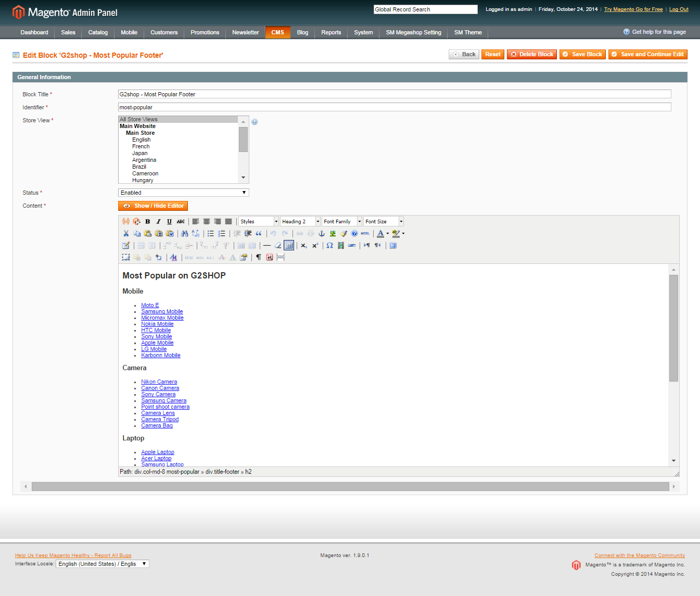This screenshot has width=700, height=596.
Task: Open Find with binoculars icon
Action: (184, 233)
